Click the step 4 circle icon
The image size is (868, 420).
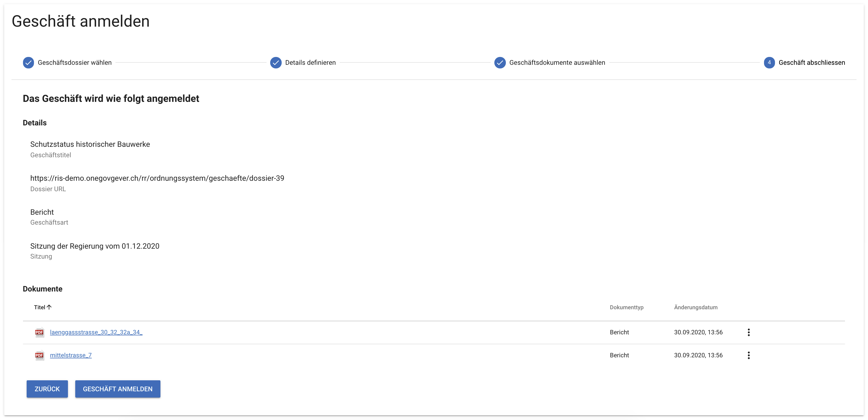[769, 63]
